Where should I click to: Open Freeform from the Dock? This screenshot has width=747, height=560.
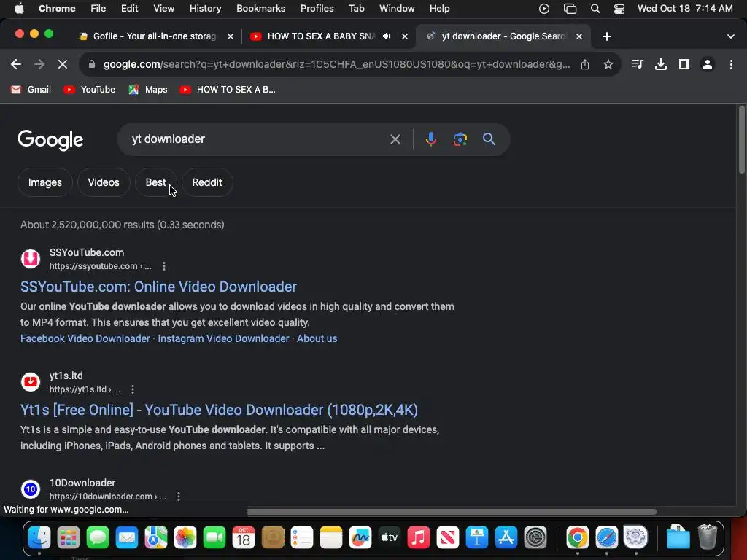click(x=360, y=537)
